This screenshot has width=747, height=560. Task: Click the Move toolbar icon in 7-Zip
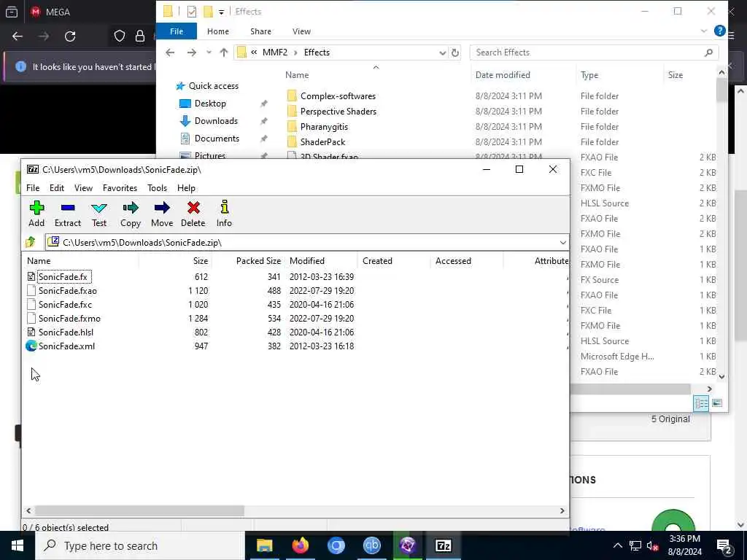(162, 214)
